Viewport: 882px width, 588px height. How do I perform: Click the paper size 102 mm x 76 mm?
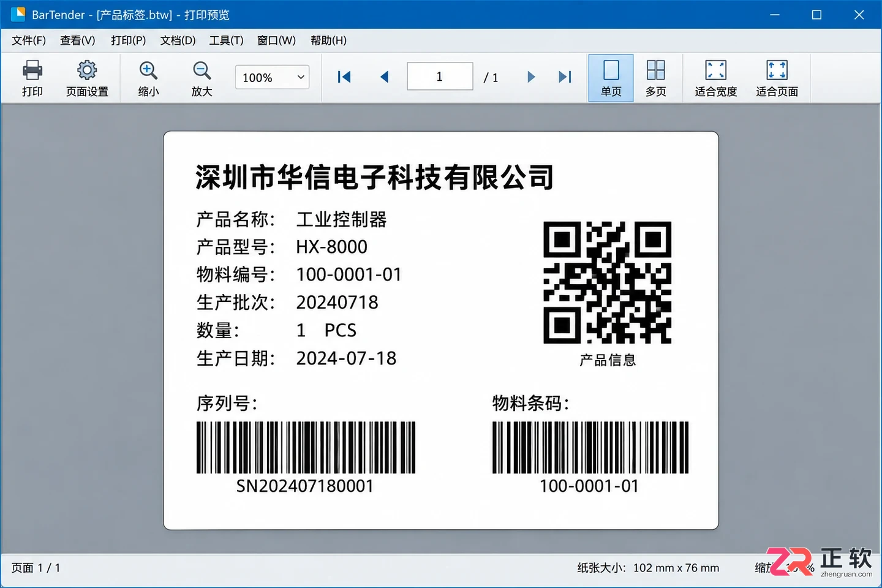(676, 568)
